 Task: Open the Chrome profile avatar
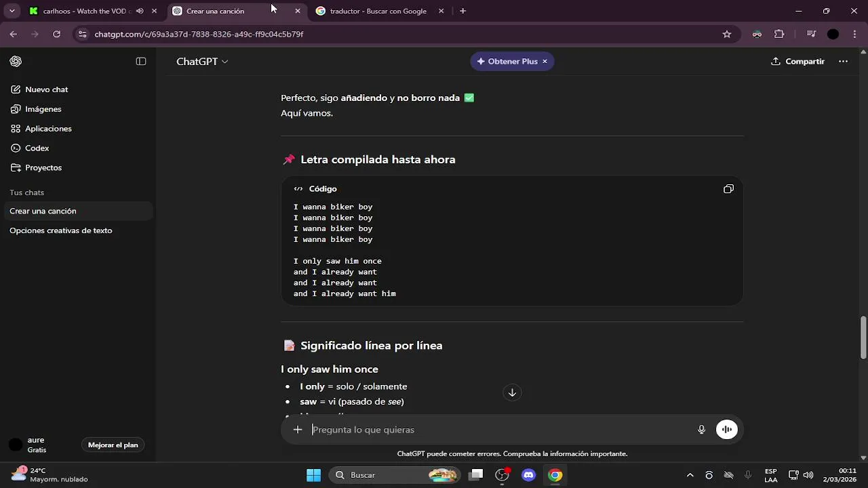click(833, 34)
